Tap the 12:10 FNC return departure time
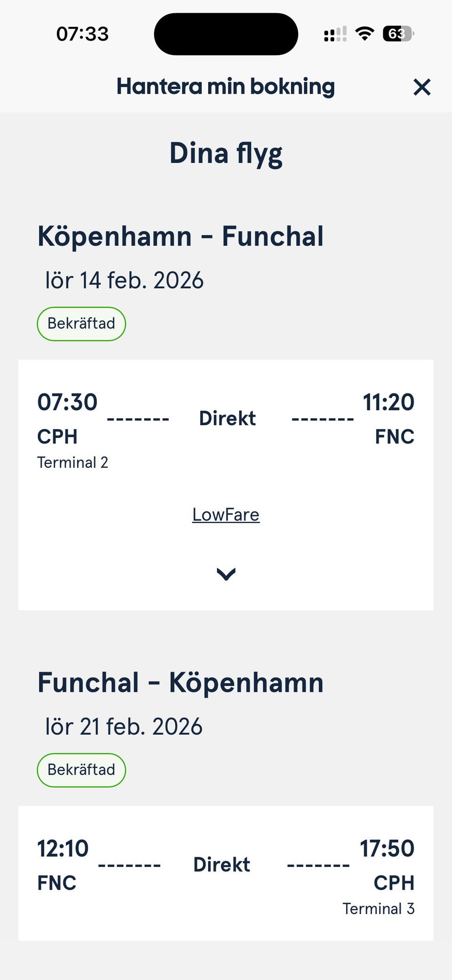 click(x=63, y=849)
